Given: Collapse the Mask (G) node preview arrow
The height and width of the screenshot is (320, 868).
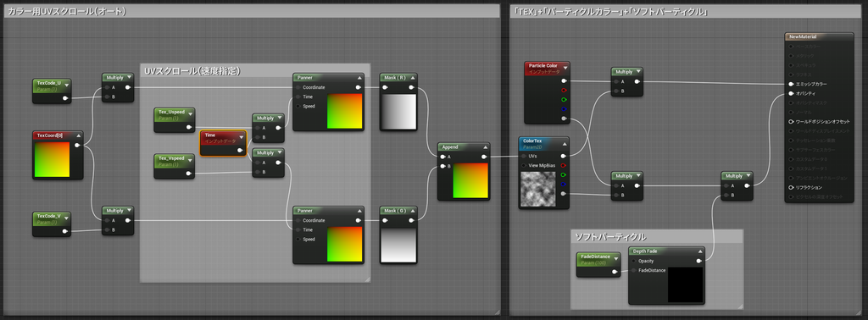Looking at the screenshot, I should [x=412, y=211].
